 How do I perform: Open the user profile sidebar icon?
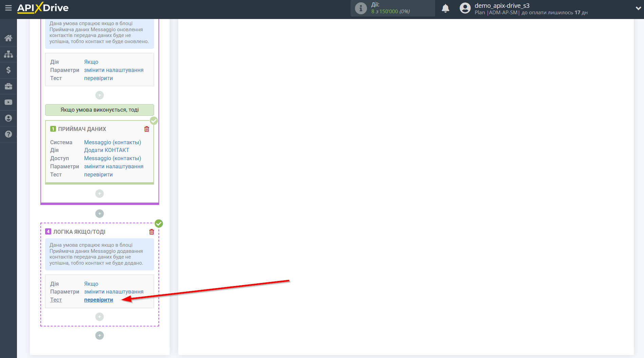(8, 118)
